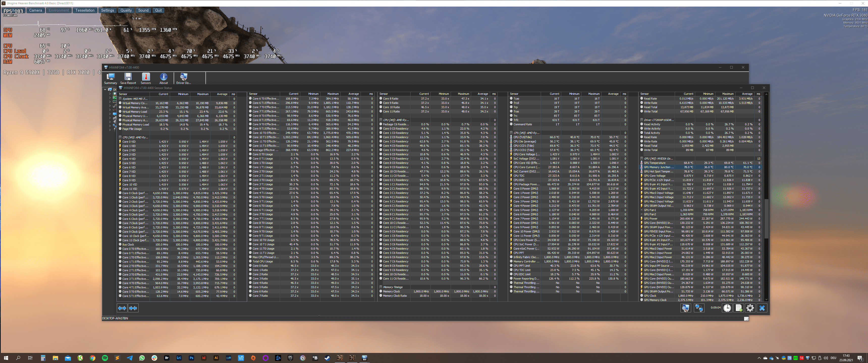Select the Virtual Memory Load row
This screenshot has width=868, height=363.
pyautogui.click(x=177, y=112)
